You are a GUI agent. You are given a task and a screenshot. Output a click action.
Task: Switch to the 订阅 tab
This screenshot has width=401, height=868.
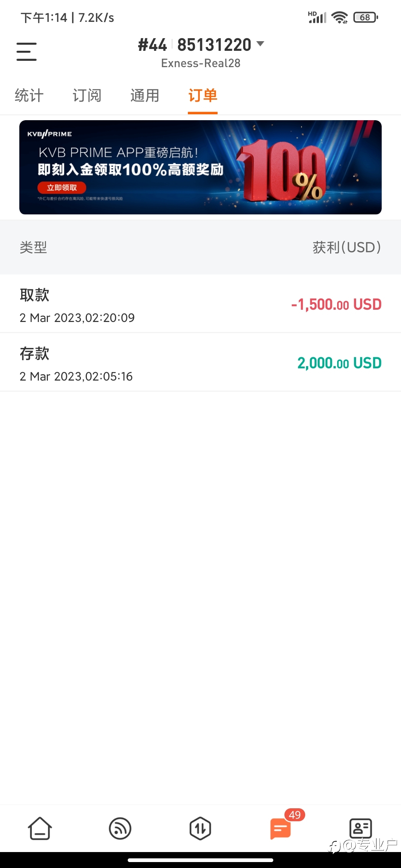point(87,95)
